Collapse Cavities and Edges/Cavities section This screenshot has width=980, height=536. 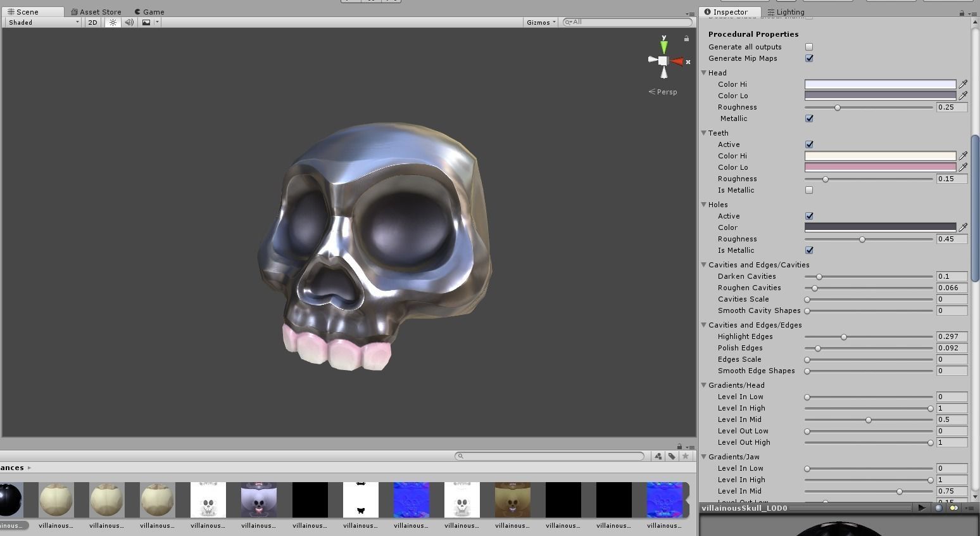[703, 265]
